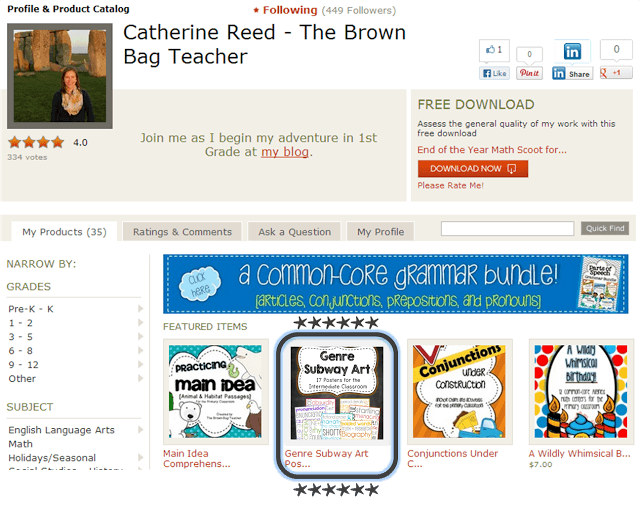Click the LinkedIn Share button
Screen dimensions: 640x513
[572, 73]
